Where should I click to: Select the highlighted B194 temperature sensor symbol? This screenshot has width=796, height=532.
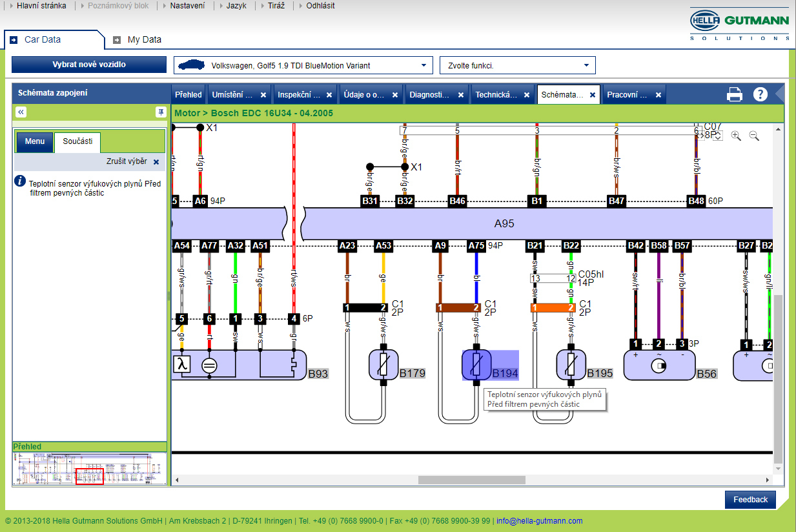click(x=477, y=365)
